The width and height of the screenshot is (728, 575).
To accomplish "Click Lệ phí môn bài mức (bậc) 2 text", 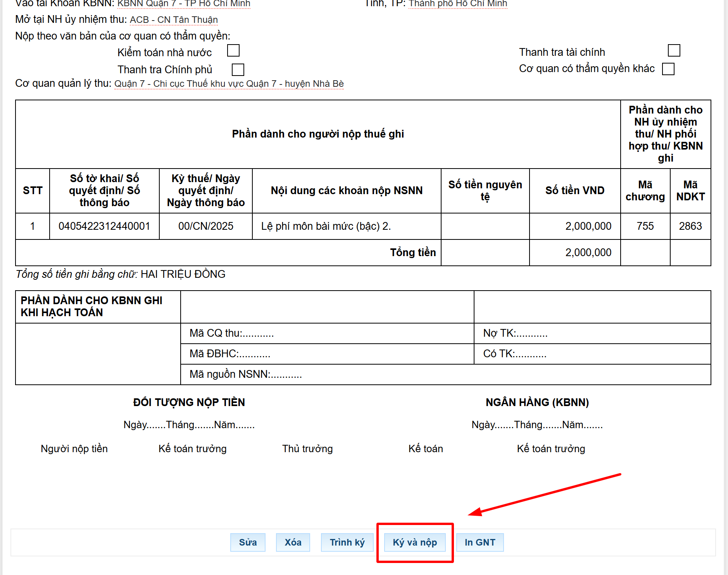I will click(x=326, y=226).
